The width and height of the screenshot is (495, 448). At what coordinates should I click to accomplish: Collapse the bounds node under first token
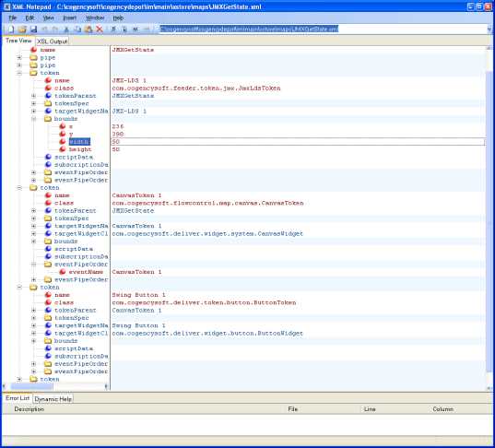point(34,119)
